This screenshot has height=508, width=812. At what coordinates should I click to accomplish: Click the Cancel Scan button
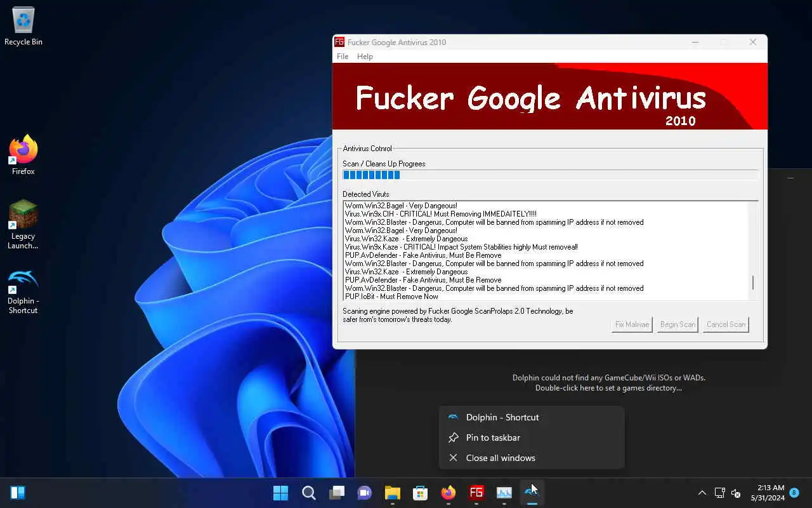726,324
